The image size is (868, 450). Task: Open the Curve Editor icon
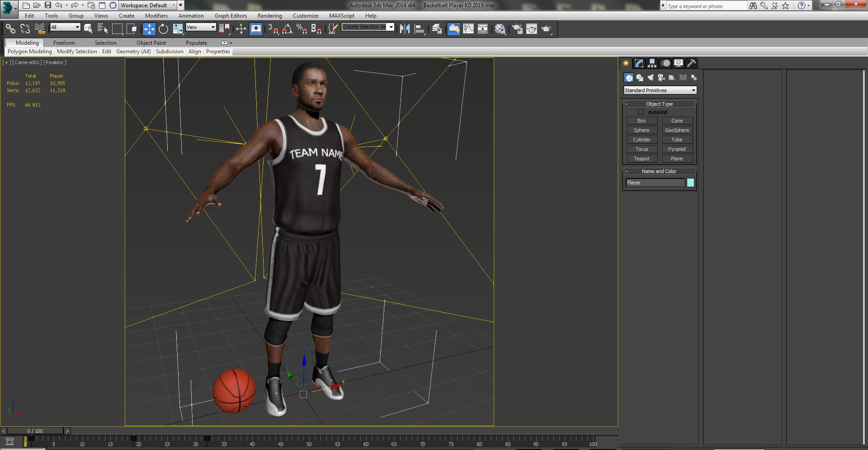[468, 29]
